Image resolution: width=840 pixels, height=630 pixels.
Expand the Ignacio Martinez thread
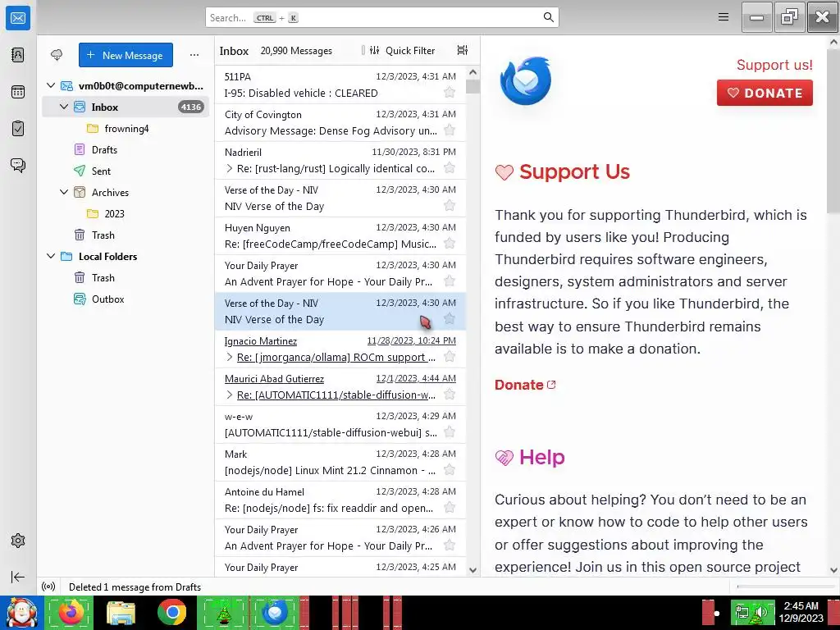coord(230,357)
